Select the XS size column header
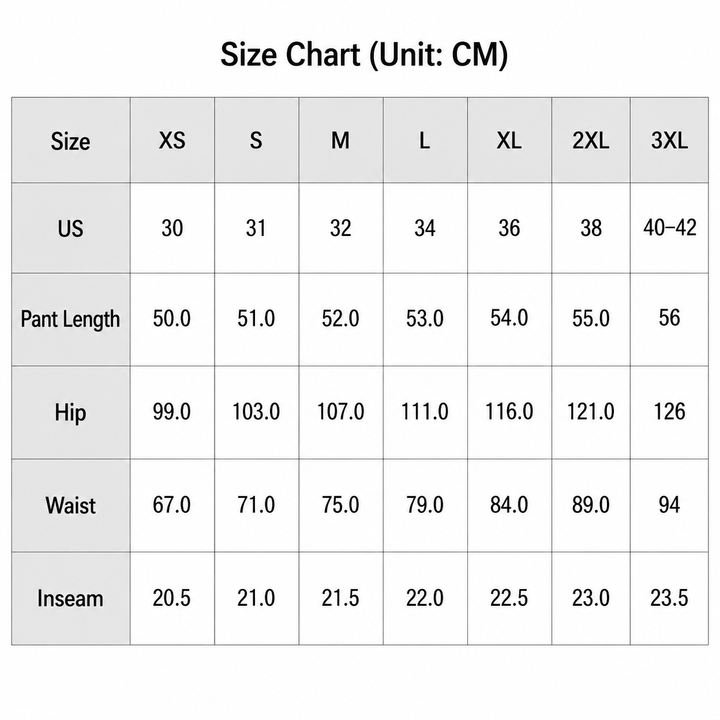 tap(172, 140)
